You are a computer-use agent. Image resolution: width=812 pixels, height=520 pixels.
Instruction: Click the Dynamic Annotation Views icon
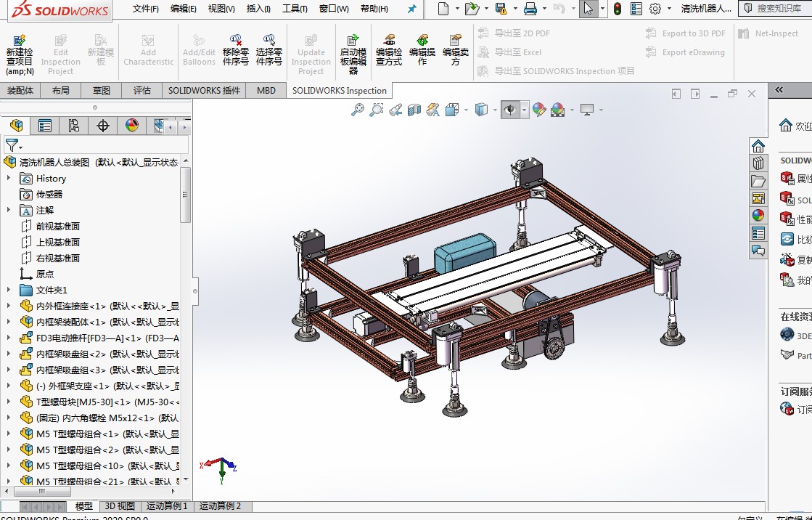433,110
